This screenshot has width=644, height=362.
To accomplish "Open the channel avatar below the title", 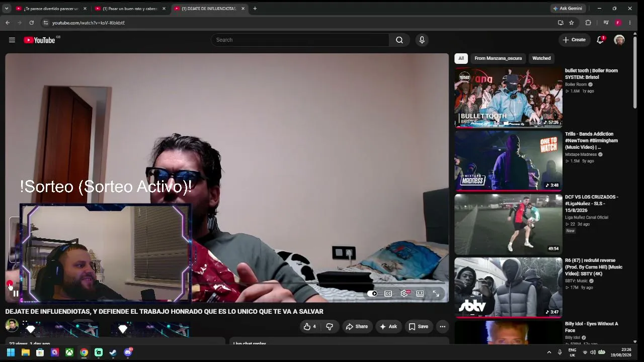I will (12, 326).
